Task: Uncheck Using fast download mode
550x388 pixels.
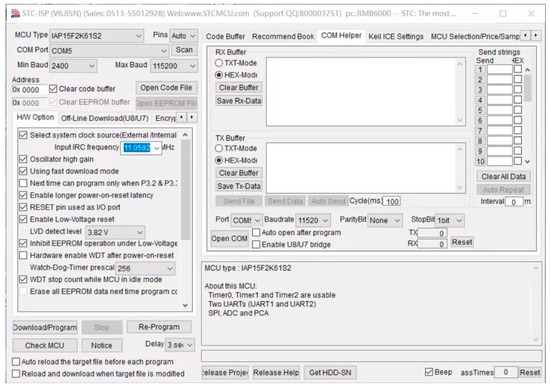Action: point(23,171)
